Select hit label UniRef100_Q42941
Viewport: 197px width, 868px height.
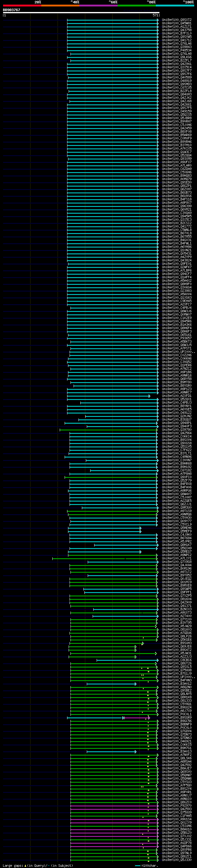(177, 64)
